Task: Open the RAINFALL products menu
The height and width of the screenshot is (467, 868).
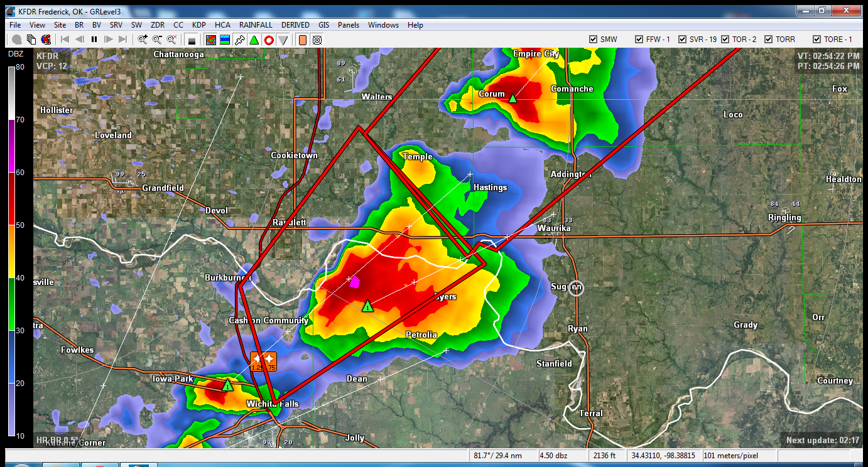Action: [256, 25]
